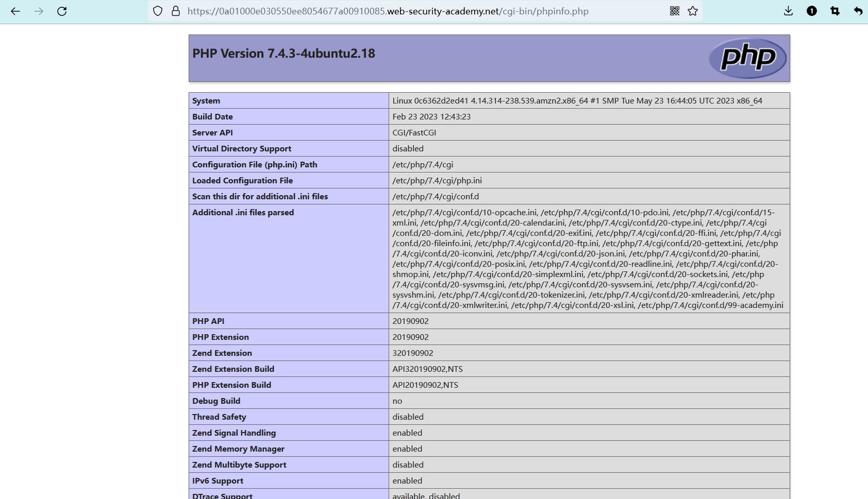Bookmark this page with the star

point(693,11)
